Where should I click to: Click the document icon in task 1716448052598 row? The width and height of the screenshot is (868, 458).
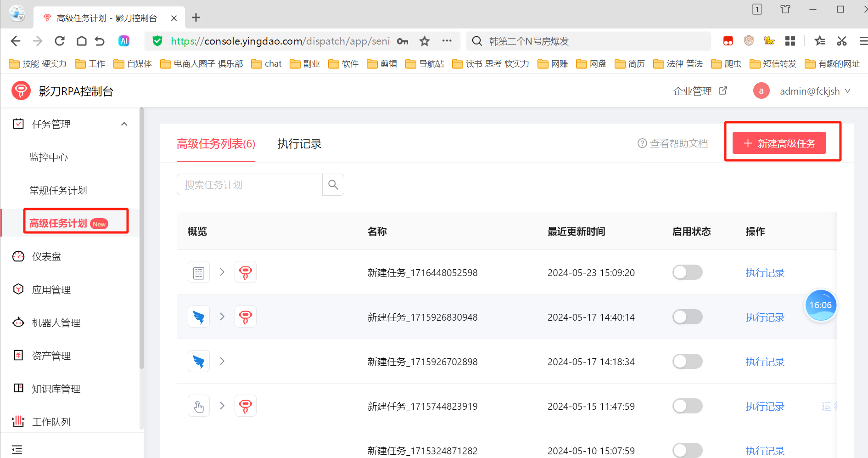pos(199,272)
